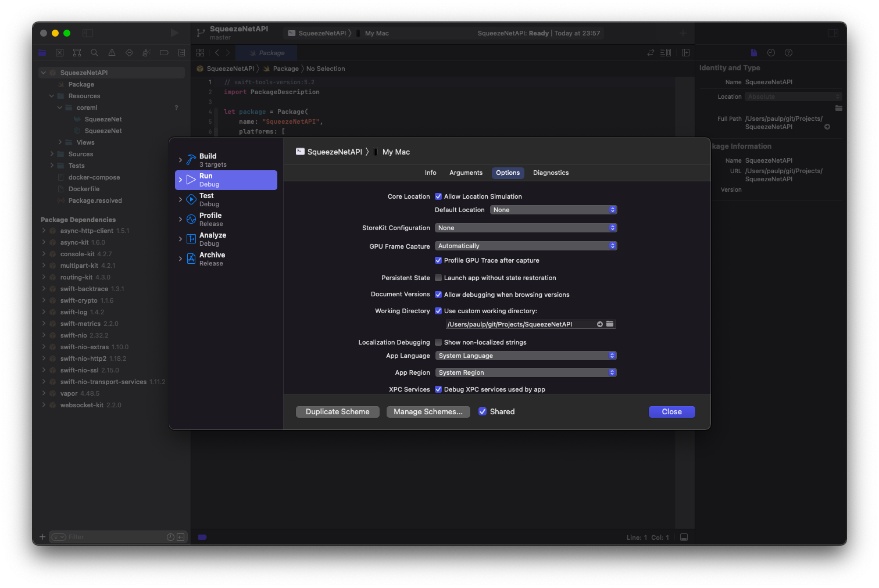Show the History inspector clock icon
Screen dimensions: 879x588
771,53
